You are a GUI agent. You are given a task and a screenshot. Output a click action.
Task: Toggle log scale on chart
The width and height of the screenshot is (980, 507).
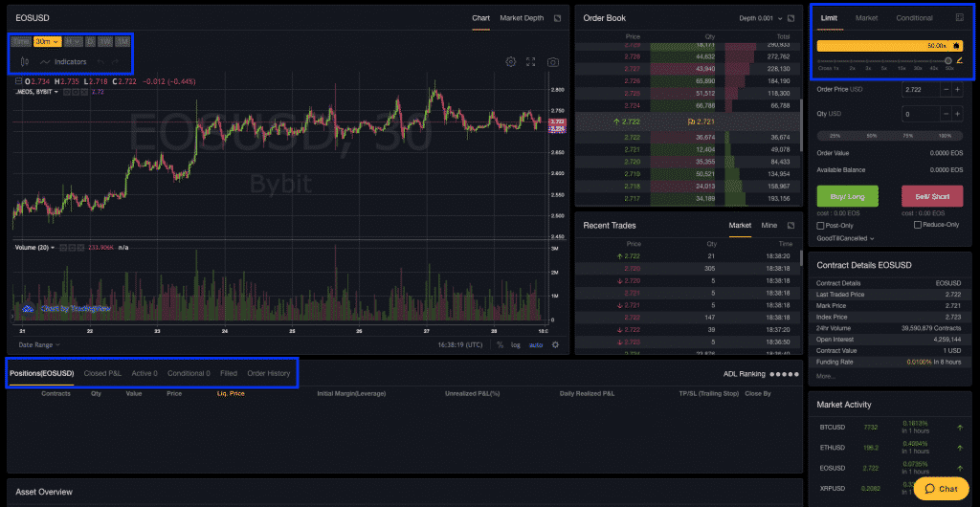(x=516, y=344)
